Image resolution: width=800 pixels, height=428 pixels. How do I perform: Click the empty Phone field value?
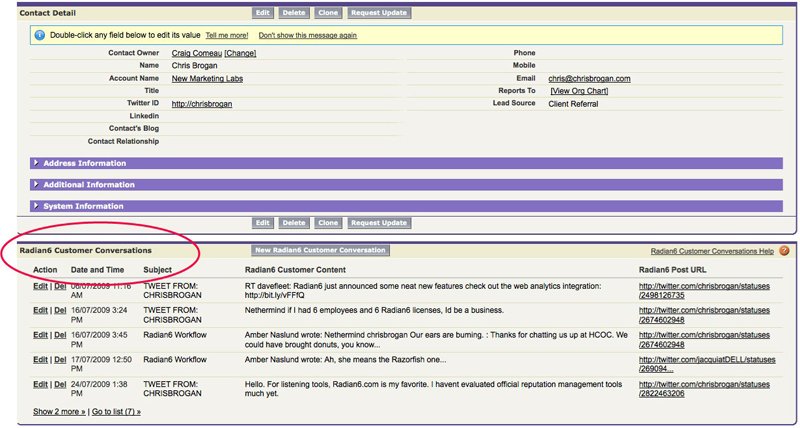click(665, 53)
